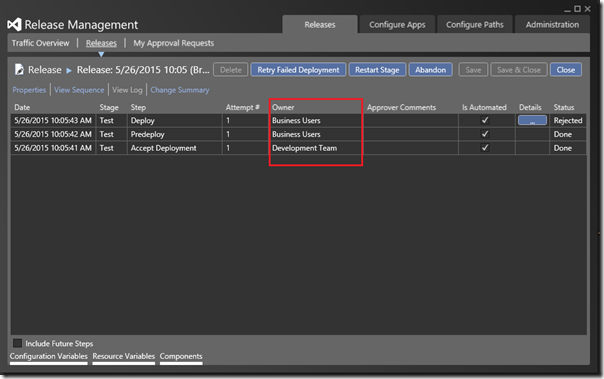This screenshot has width=604, height=379.
Task: Click the Visual Studio logo icon
Action: tap(14, 25)
